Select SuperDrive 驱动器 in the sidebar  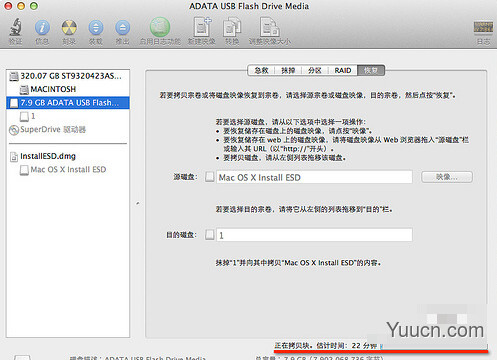tap(68, 130)
